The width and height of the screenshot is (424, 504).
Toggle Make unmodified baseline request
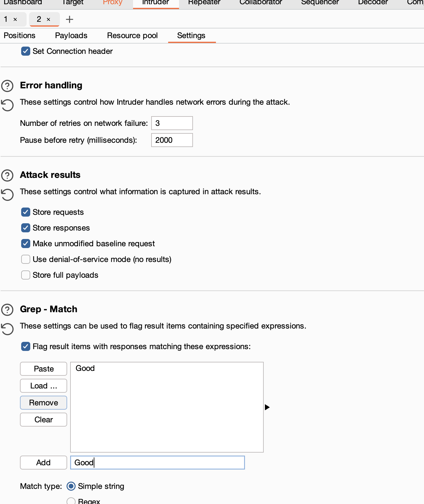click(26, 244)
